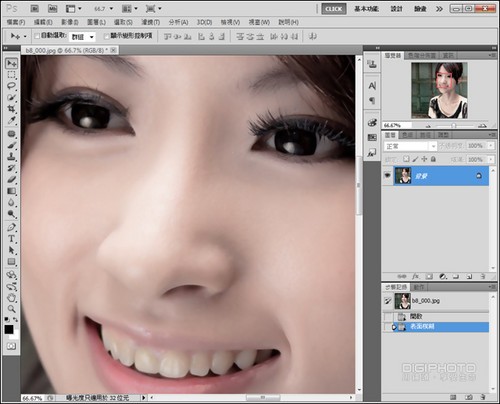Select the Quick Selection tool
Viewport: 500px width, 404px height.
pos(11,97)
